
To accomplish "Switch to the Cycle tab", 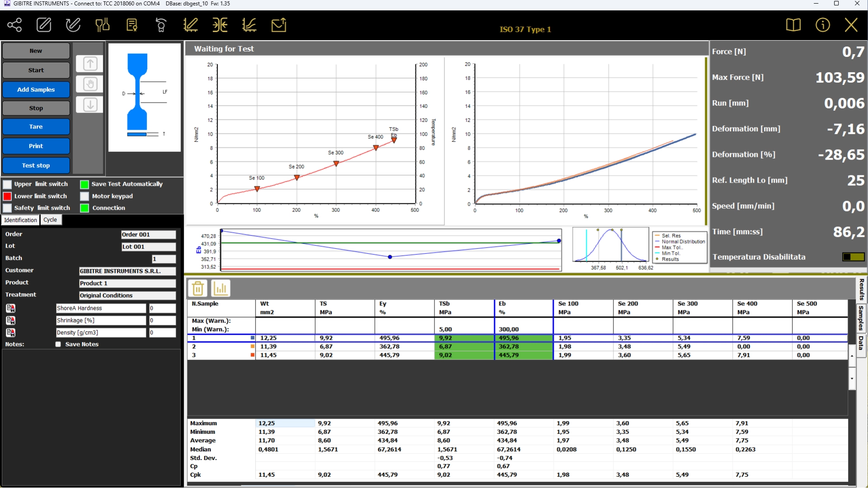I will [x=50, y=220].
